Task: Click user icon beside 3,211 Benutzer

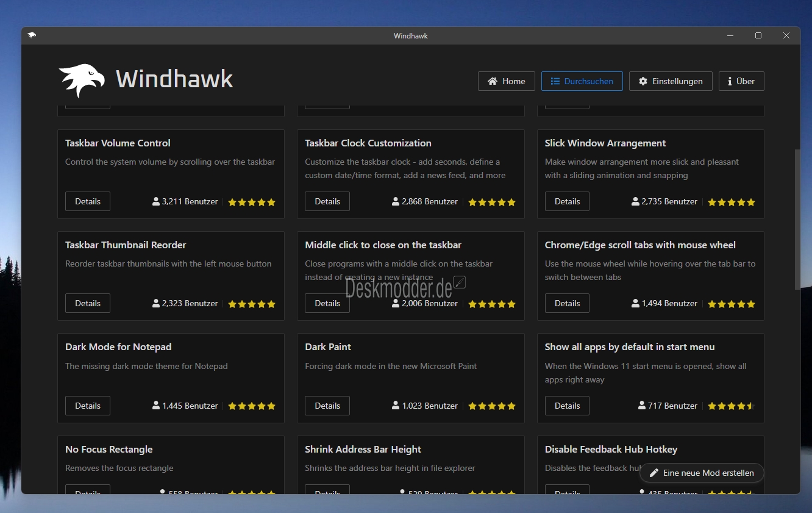Action: 156,201
